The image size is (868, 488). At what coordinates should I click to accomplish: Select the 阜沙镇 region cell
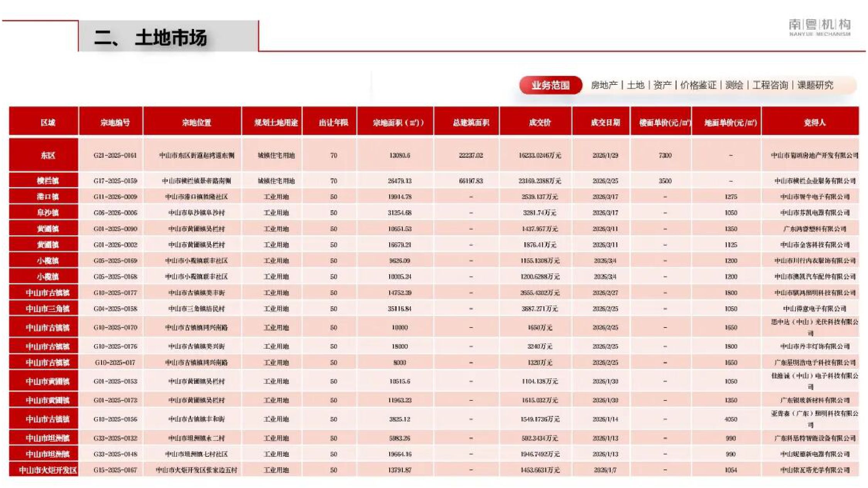pyautogui.click(x=44, y=213)
